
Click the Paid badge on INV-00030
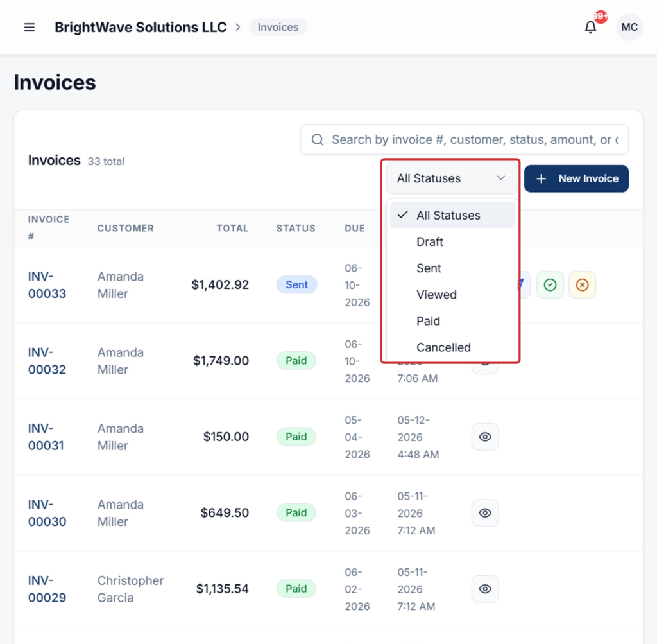coord(296,512)
